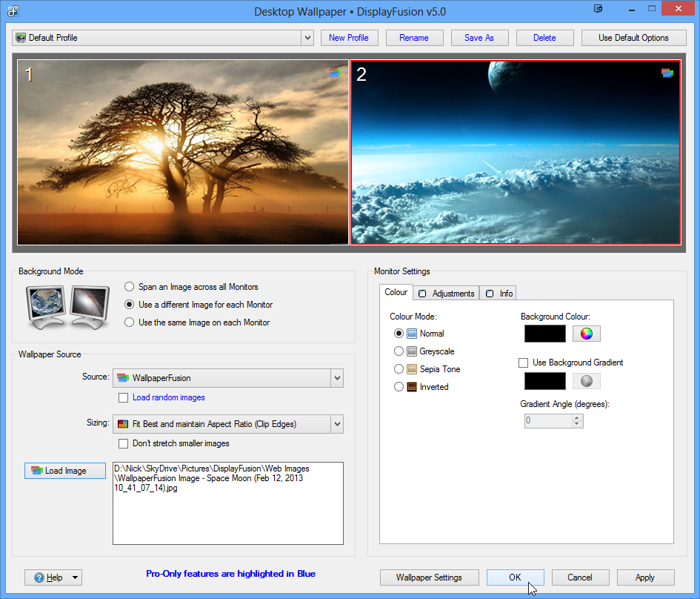This screenshot has height=599, width=700.
Task: Click the Delete profile button
Action: click(544, 38)
